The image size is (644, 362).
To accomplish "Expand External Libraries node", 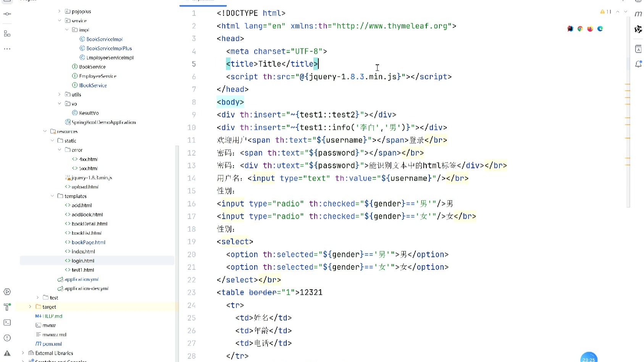I will pyautogui.click(x=23, y=353).
